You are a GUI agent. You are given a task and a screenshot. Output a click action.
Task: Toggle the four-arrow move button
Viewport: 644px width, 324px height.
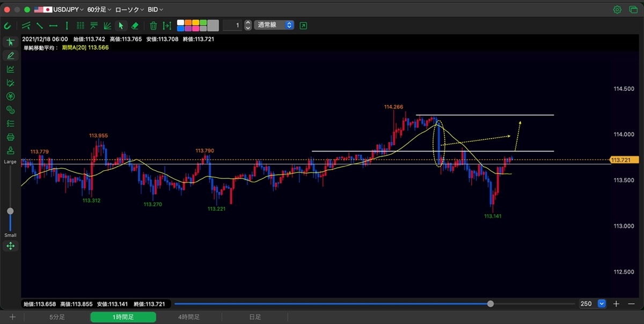pyautogui.click(x=10, y=246)
